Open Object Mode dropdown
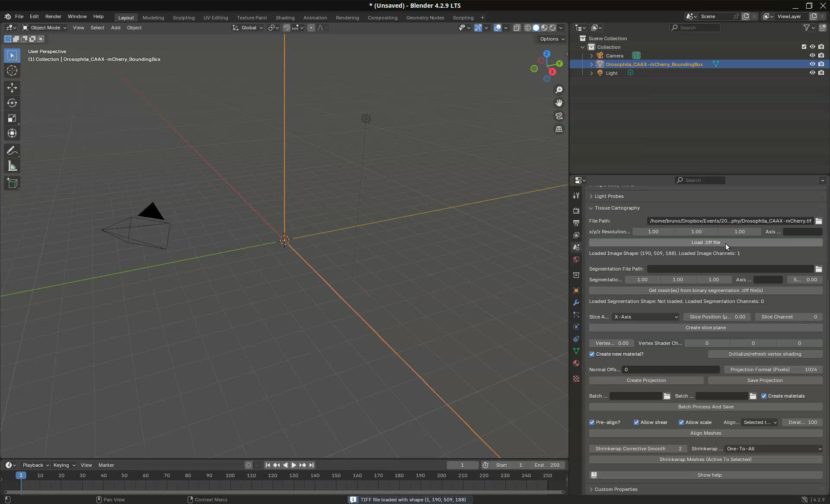The width and height of the screenshot is (830, 504). pyautogui.click(x=45, y=28)
